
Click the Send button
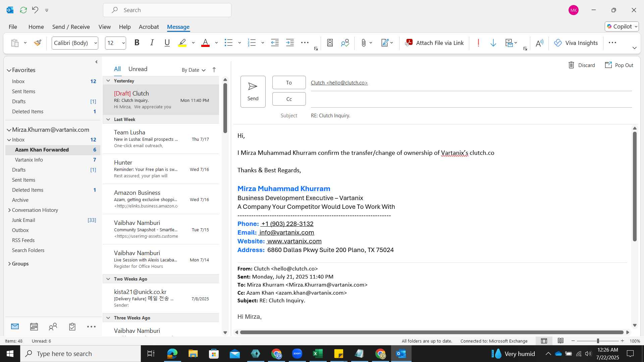pos(253,92)
